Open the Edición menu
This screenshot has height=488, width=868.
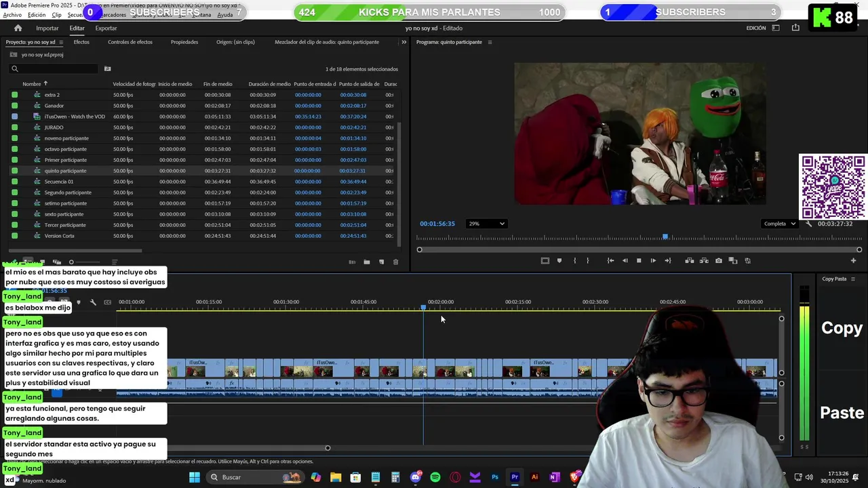pyautogui.click(x=37, y=15)
